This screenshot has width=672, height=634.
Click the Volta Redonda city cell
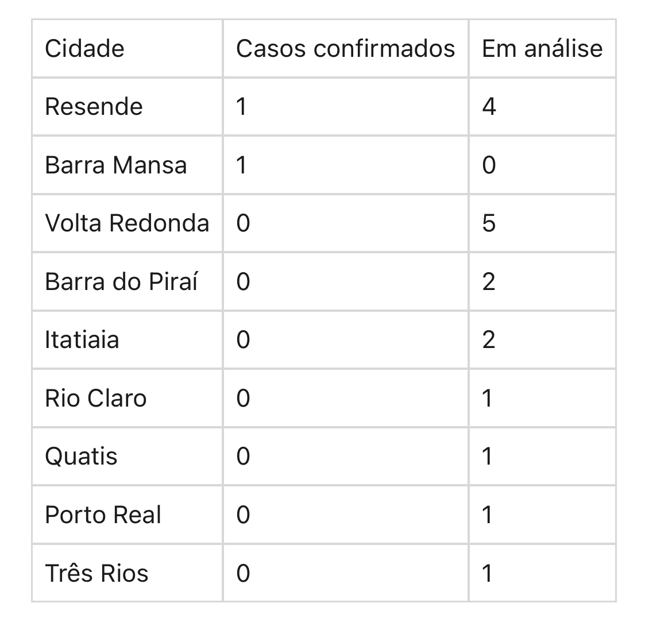[127, 223]
